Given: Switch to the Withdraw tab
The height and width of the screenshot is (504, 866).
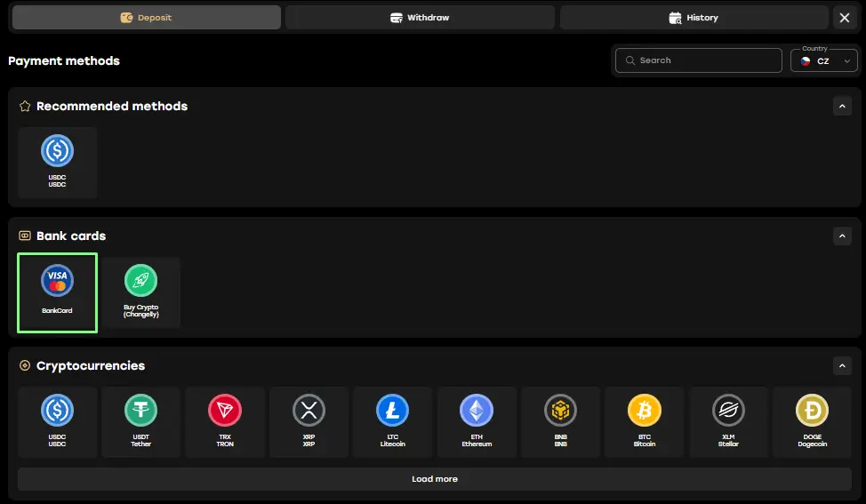Looking at the screenshot, I should coord(420,18).
